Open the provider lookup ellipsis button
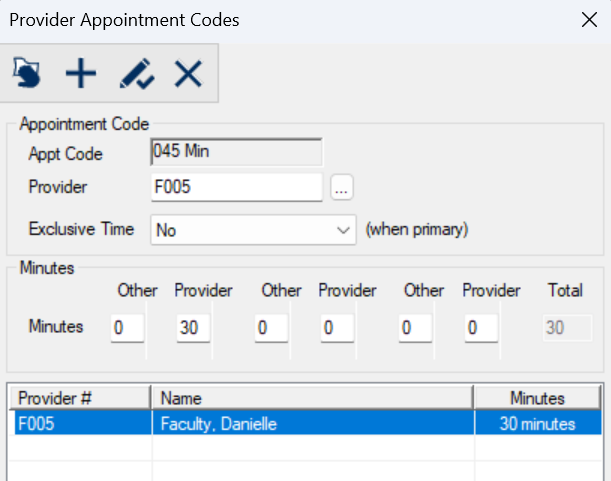 click(343, 187)
